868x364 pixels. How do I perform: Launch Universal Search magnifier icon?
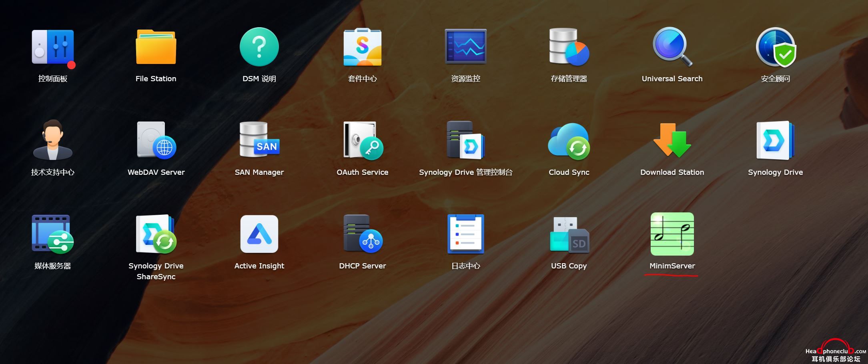coord(672,47)
